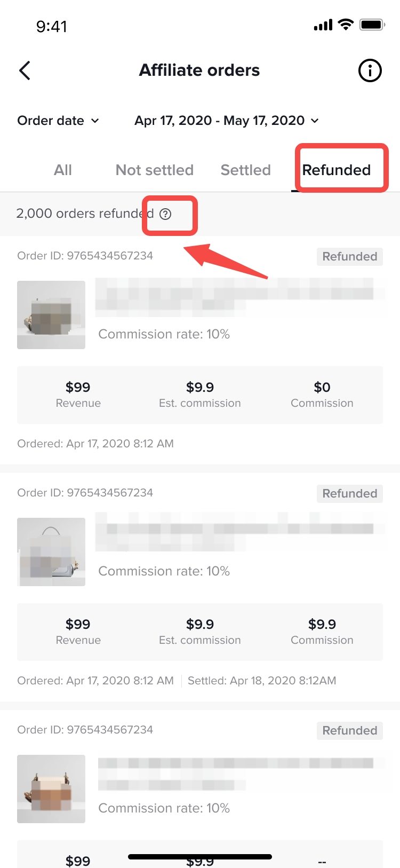Select the Refunded tab
400x868 pixels.
pyautogui.click(x=337, y=170)
